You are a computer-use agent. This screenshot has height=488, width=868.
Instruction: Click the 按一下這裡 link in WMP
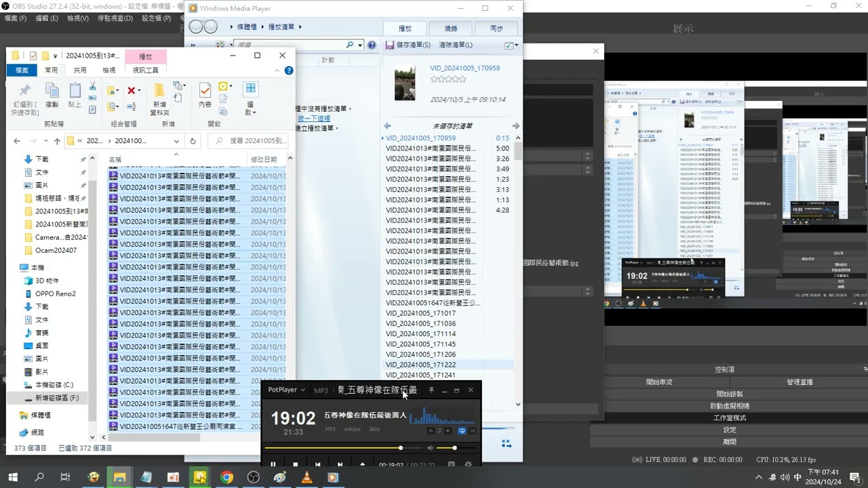point(314,118)
